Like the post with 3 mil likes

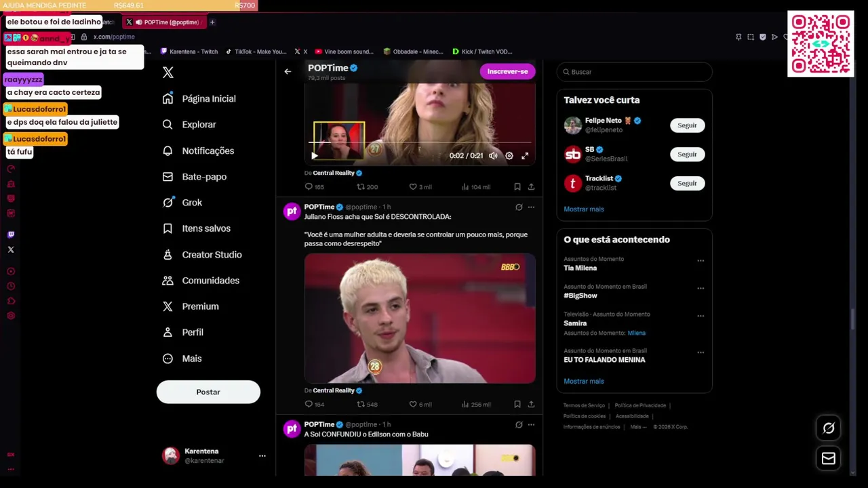413,186
